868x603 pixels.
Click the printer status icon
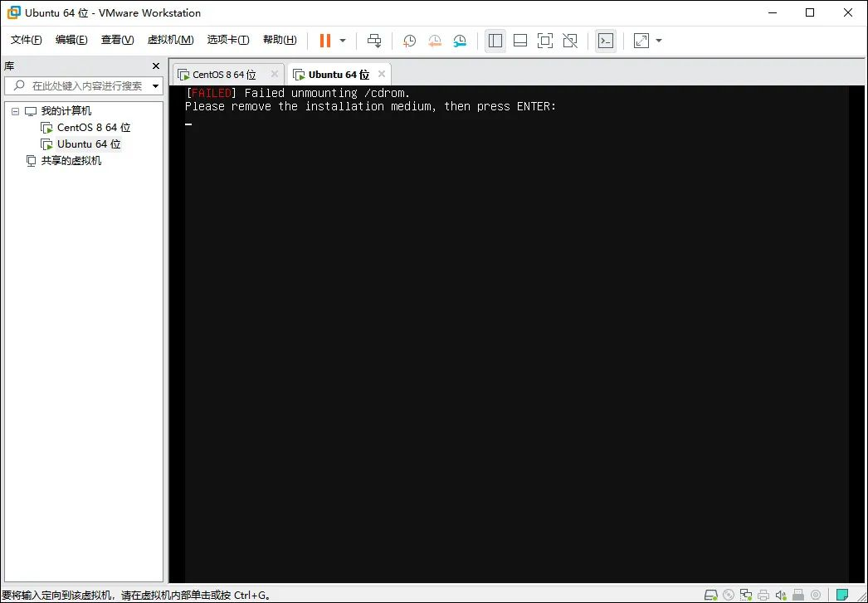point(763,596)
